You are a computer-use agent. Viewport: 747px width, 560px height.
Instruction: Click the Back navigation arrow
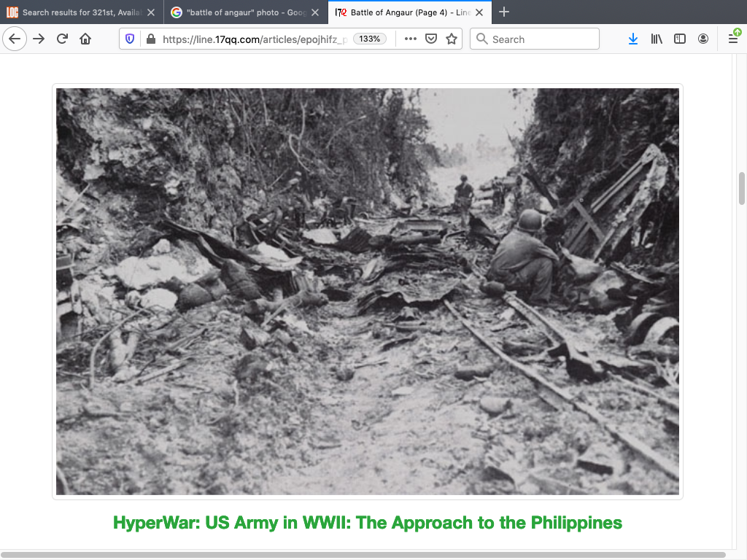tap(15, 39)
